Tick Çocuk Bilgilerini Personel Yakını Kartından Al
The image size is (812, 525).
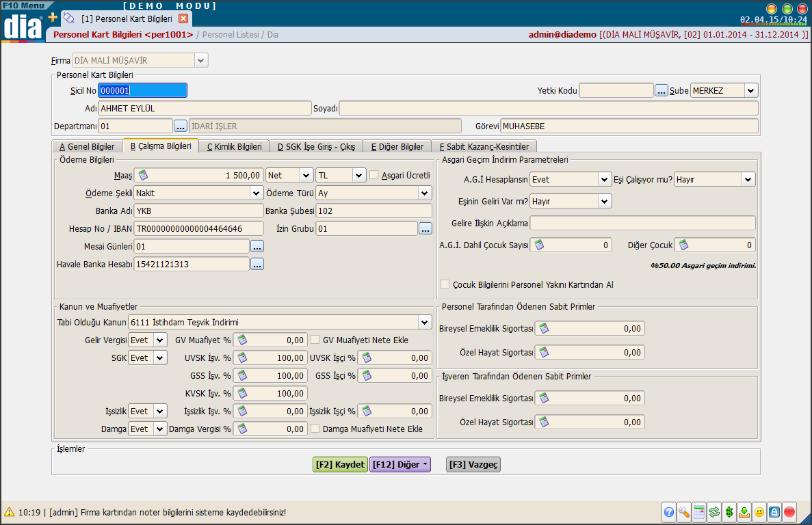click(x=445, y=284)
